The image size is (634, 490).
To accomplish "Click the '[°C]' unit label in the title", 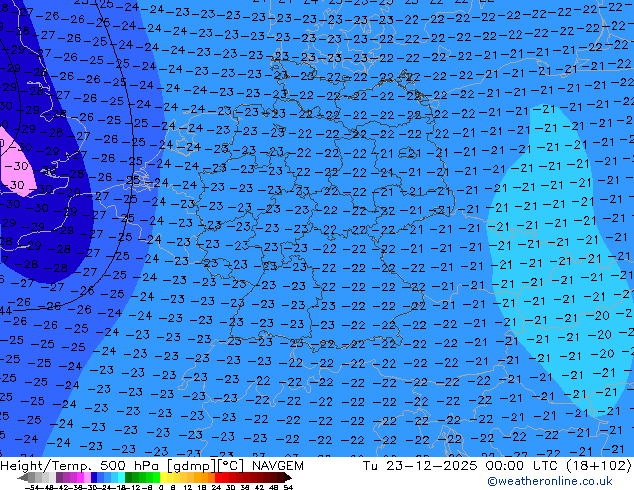I will coord(230,466).
